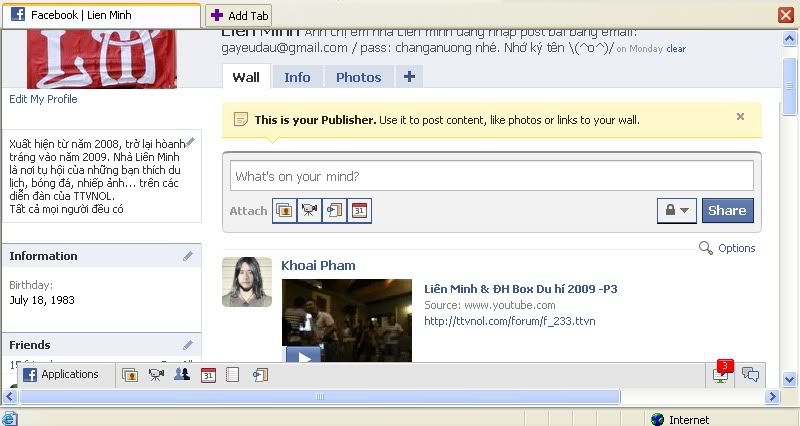Attach a link in the publisher
The image size is (800, 426).
tap(334, 211)
